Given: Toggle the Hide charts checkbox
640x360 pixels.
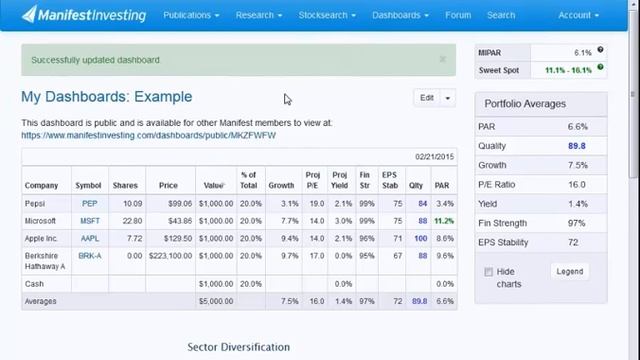Looking at the screenshot, I should [488, 272].
